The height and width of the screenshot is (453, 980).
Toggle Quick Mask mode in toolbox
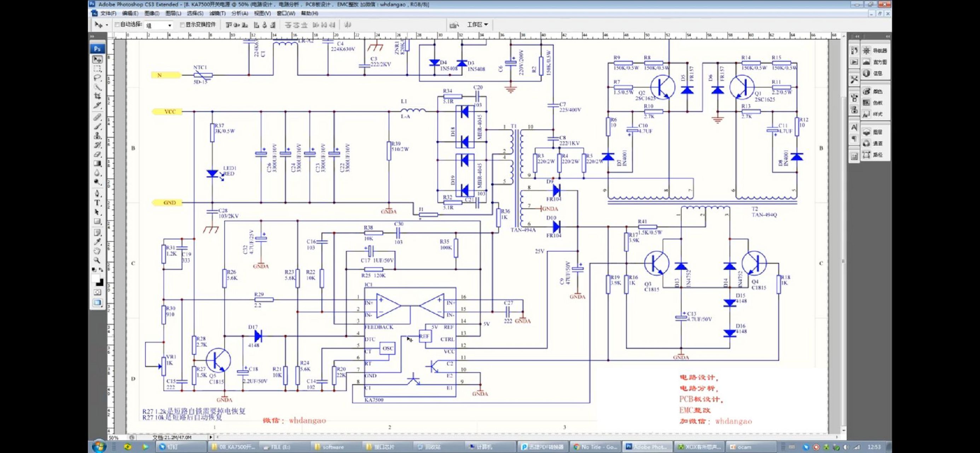point(97,292)
